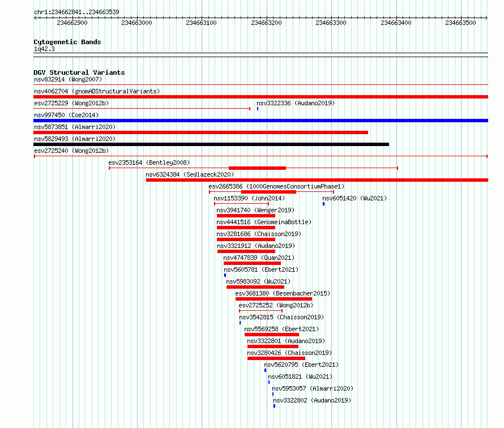Select the blue nsv997450 (Coe2014) bar
The height and width of the screenshot is (428, 504).
pos(260,121)
